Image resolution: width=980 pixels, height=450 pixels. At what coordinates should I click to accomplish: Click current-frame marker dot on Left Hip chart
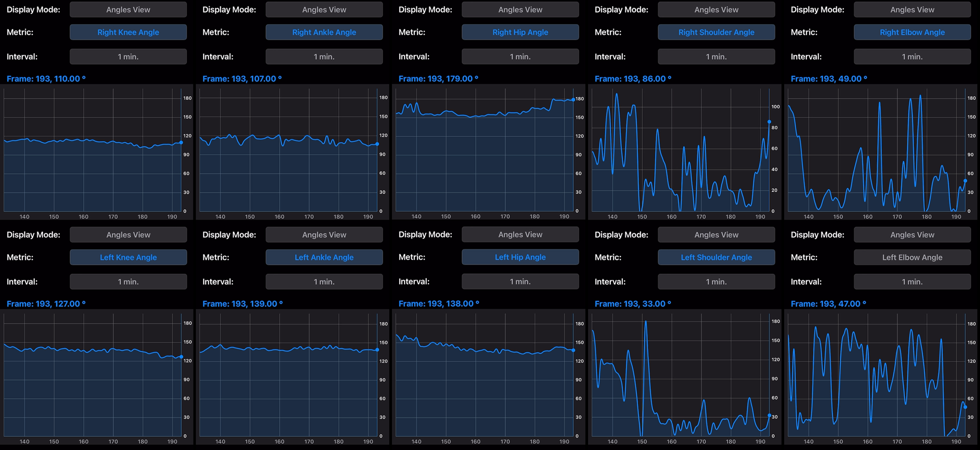[573, 350]
